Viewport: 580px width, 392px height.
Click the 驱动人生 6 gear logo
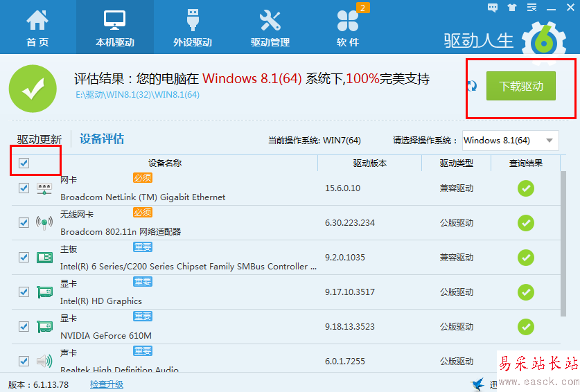pyautogui.click(x=543, y=42)
